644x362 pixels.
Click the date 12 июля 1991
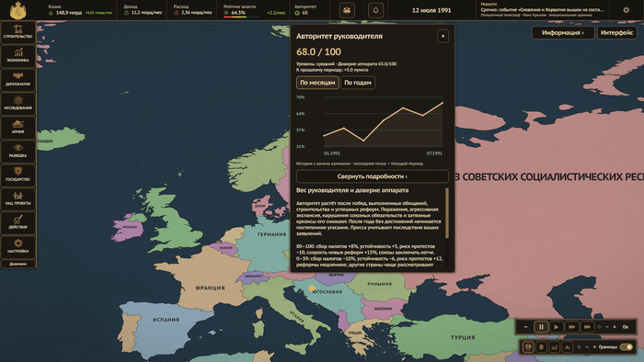pyautogui.click(x=431, y=10)
